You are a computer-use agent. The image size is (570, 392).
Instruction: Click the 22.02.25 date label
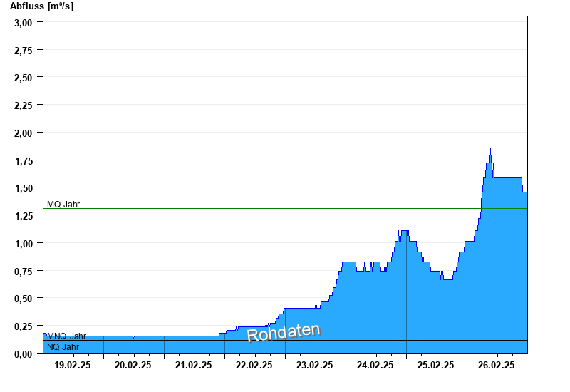click(254, 365)
